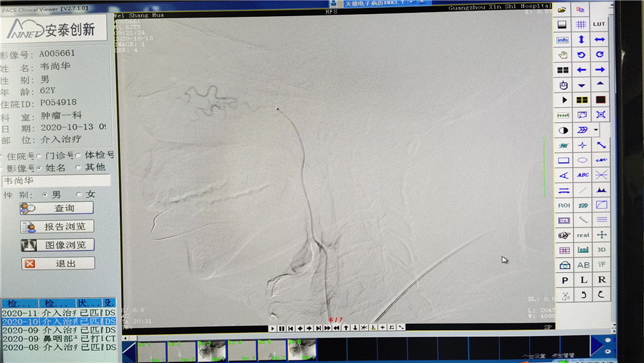Open a file with the folder icon
Image resolution: width=644 pixels, height=363 pixels.
click(x=562, y=9)
